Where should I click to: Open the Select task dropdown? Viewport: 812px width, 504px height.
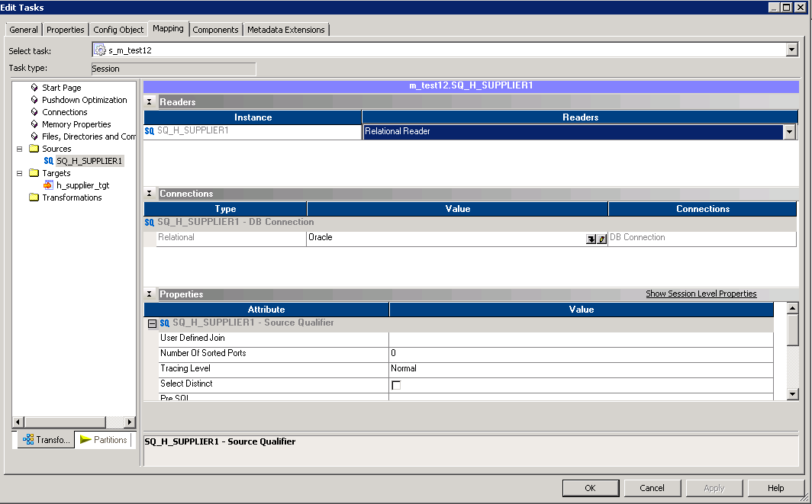(x=791, y=50)
